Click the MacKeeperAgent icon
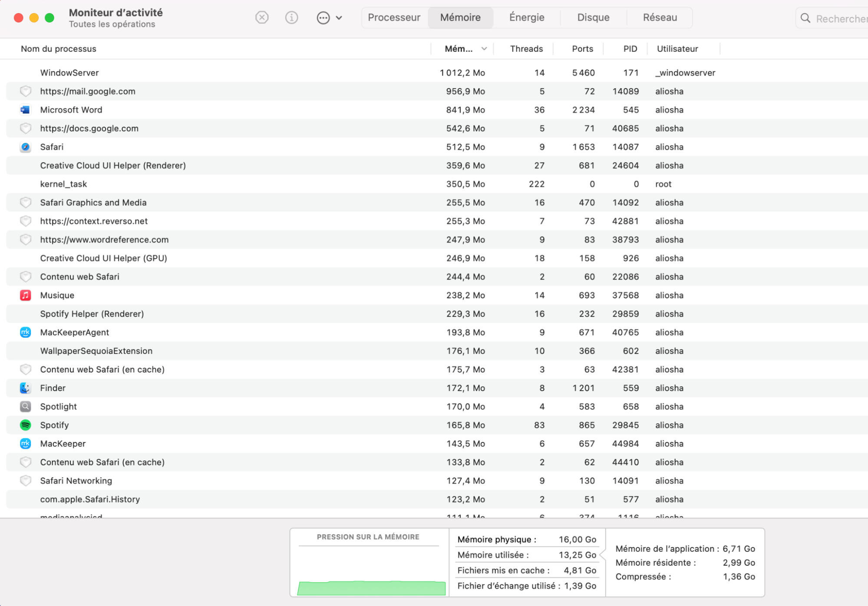Image resolution: width=868 pixels, height=606 pixels. (x=25, y=333)
